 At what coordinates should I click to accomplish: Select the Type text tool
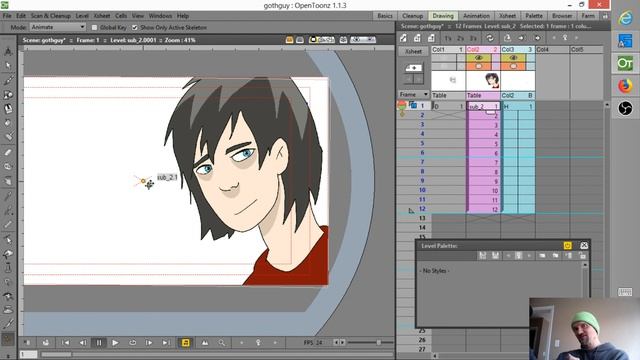coord(8,109)
